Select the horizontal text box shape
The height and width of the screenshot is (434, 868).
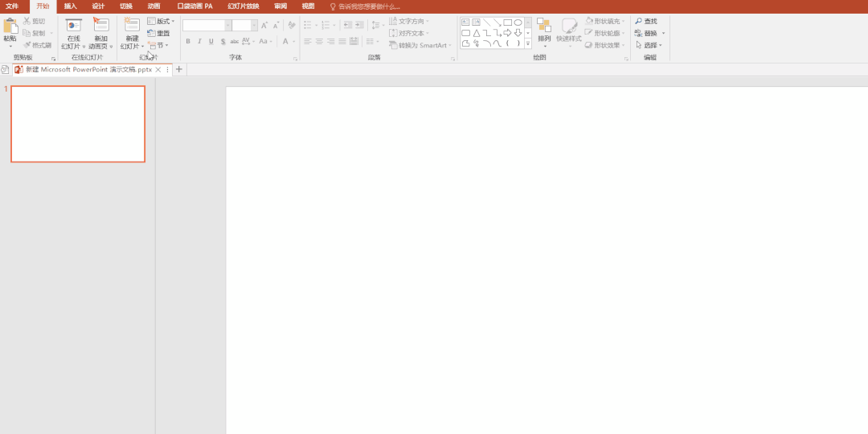(x=465, y=23)
